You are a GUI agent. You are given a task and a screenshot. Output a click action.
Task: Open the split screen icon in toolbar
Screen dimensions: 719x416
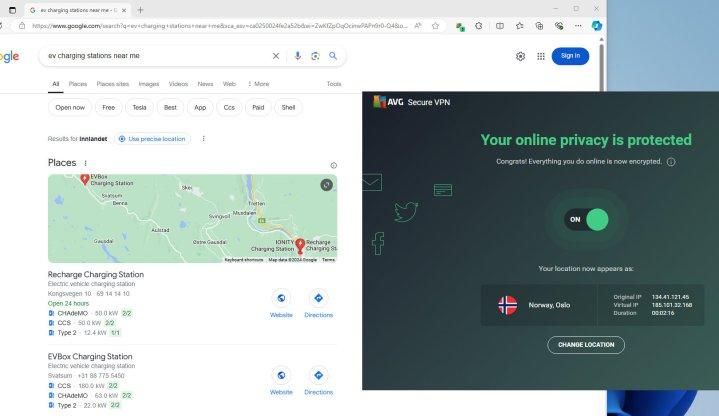500,26
